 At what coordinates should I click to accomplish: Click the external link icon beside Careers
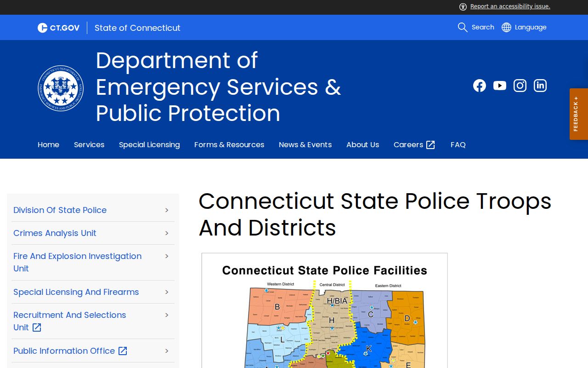point(430,145)
